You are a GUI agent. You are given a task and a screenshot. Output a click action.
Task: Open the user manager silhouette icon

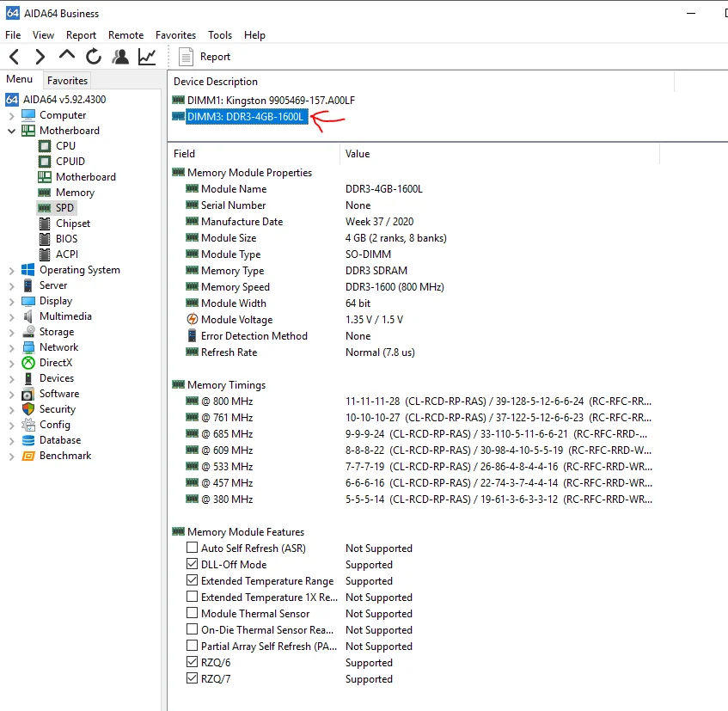(120, 57)
